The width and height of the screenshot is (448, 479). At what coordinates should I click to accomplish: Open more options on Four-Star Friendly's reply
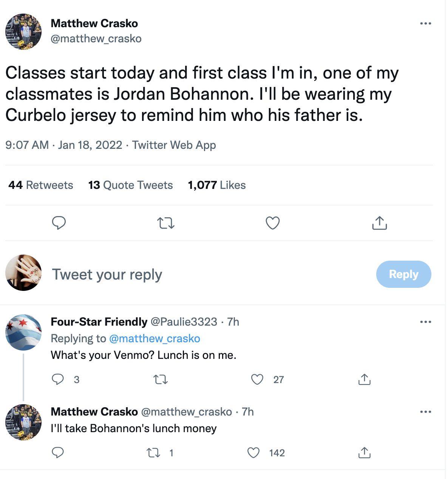coord(426,321)
